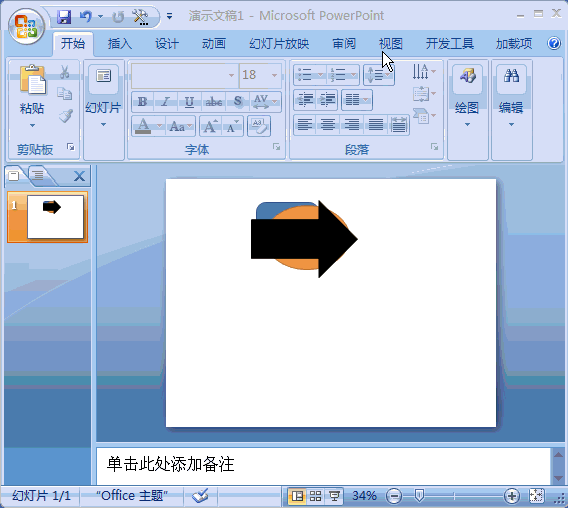This screenshot has width=568, height=508.
Task: Click the Undo arrow icon
Action: (86, 17)
